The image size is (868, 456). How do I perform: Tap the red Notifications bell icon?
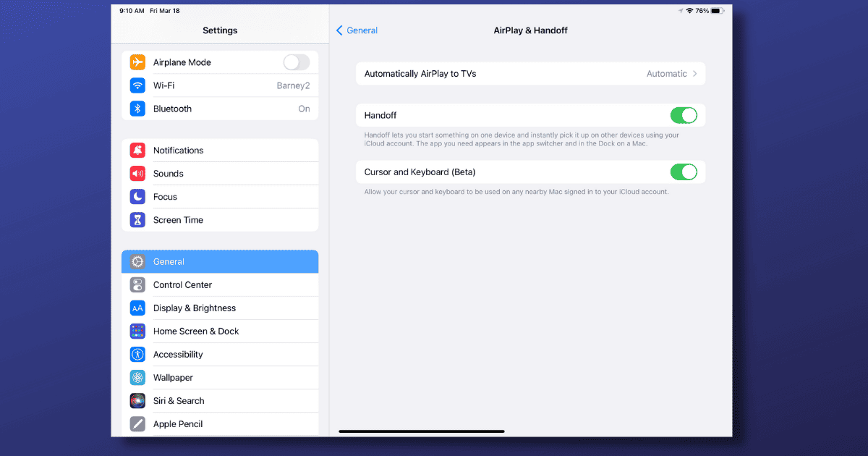coord(137,151)
